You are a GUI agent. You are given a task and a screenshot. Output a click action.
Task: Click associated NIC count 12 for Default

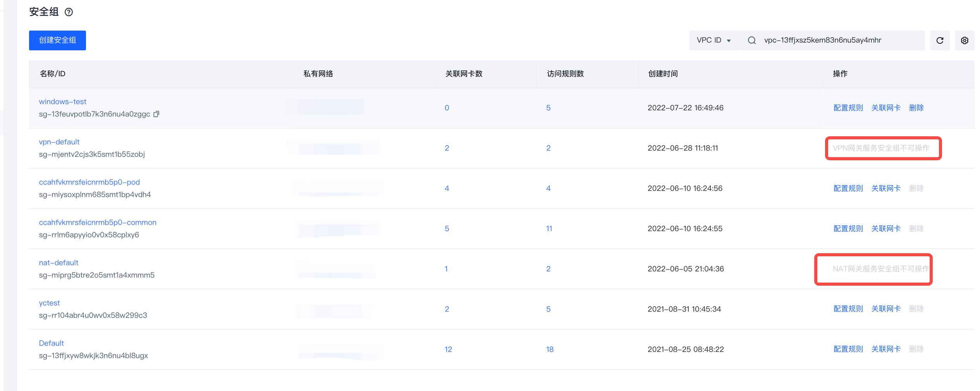pos(448,349)
